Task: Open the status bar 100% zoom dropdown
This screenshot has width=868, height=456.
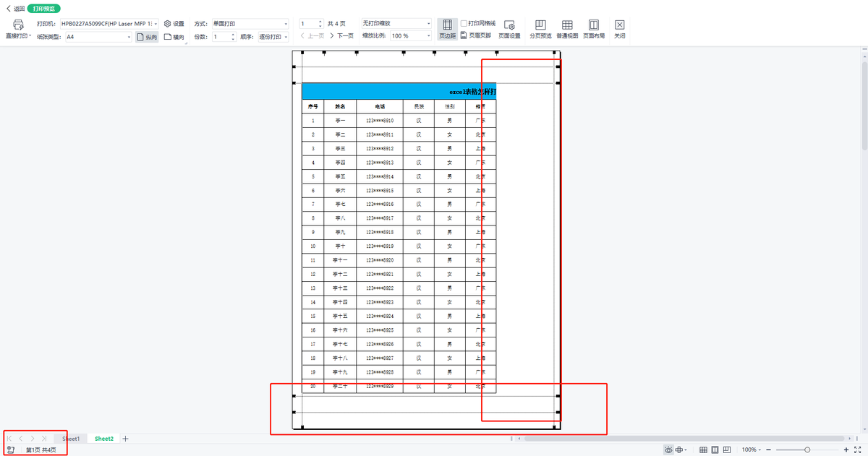Action: tap(751, 449)
